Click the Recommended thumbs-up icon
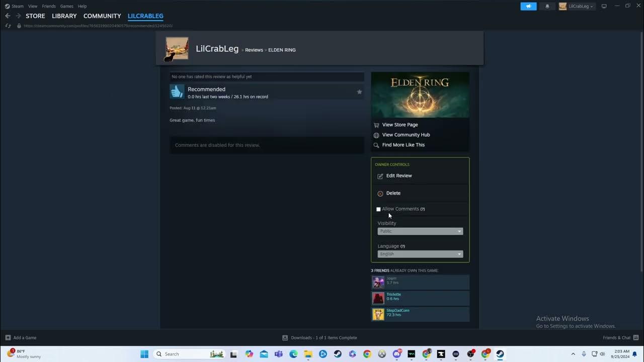 [x=177, y=92]
